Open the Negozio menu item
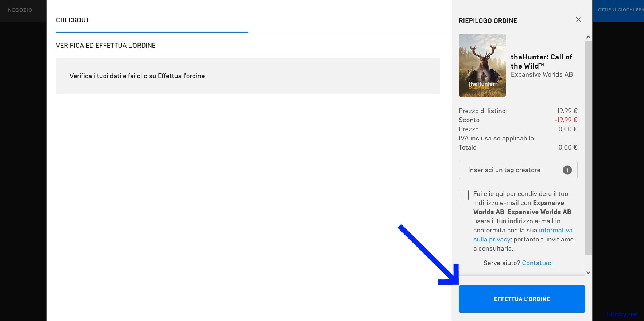 click(20, 10)
